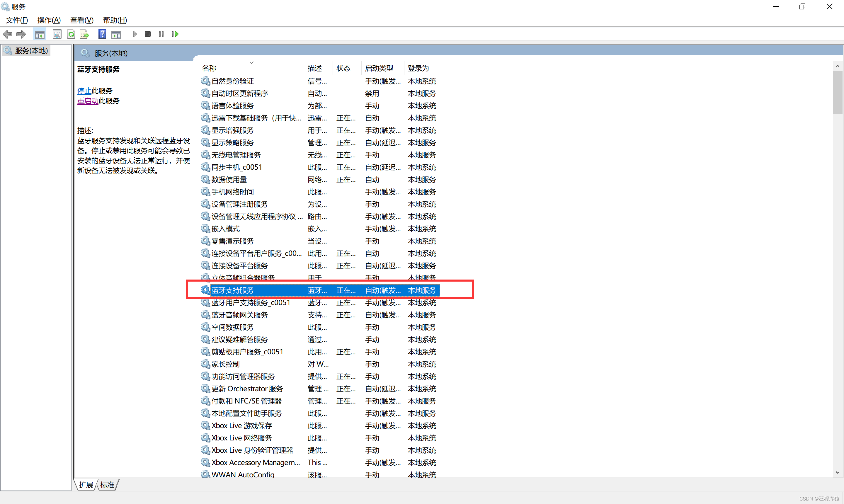Sort by the 状态 column header
The width and height of the screenshot is (844, 504).
click(347, 68)
